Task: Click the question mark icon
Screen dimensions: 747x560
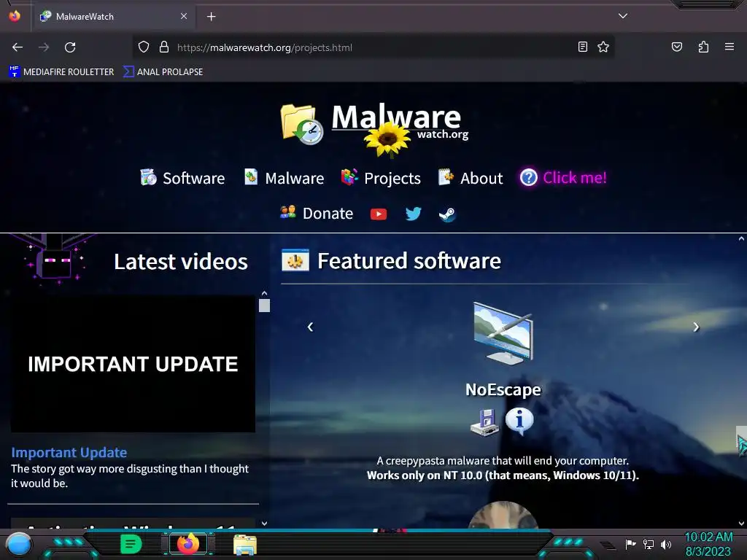Action: coord(528,178)
